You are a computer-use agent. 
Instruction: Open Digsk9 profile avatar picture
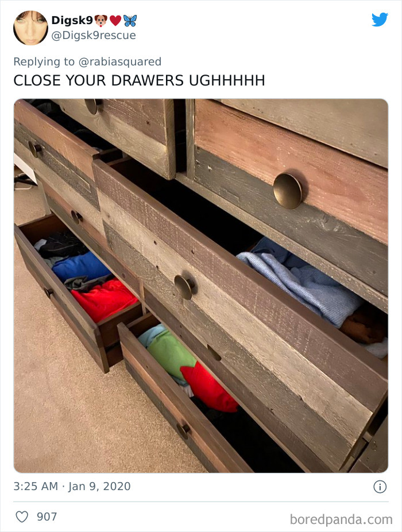[x=30, y=28]
